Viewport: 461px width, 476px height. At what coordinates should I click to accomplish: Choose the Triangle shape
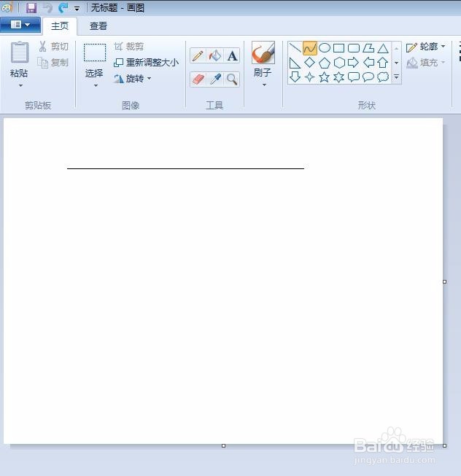pyautogui.click(x=383, y=48)
